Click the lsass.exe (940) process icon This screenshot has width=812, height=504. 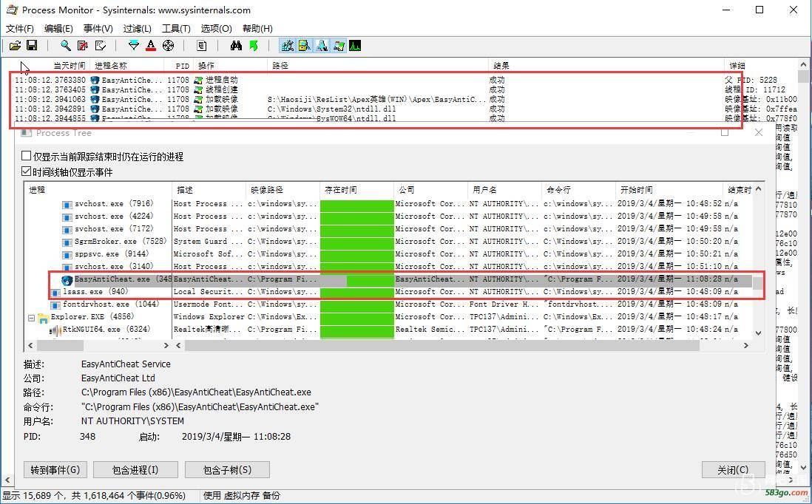pyautogui.click(x=55, y=293)
